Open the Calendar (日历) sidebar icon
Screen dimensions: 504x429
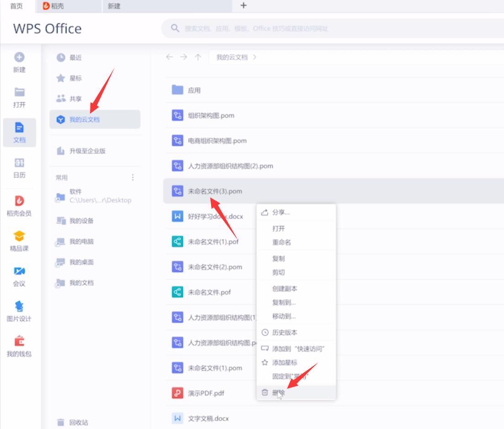(19, 164)
